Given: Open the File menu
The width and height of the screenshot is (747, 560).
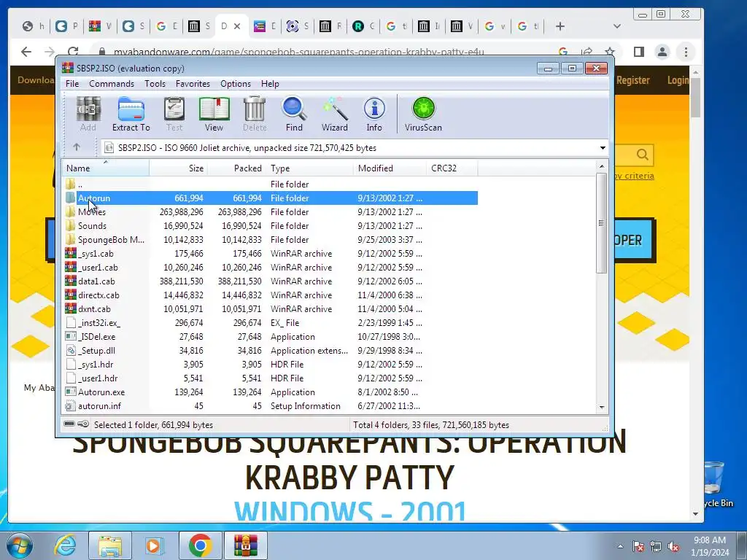Looking at the screenshot, I should (72, 84).
